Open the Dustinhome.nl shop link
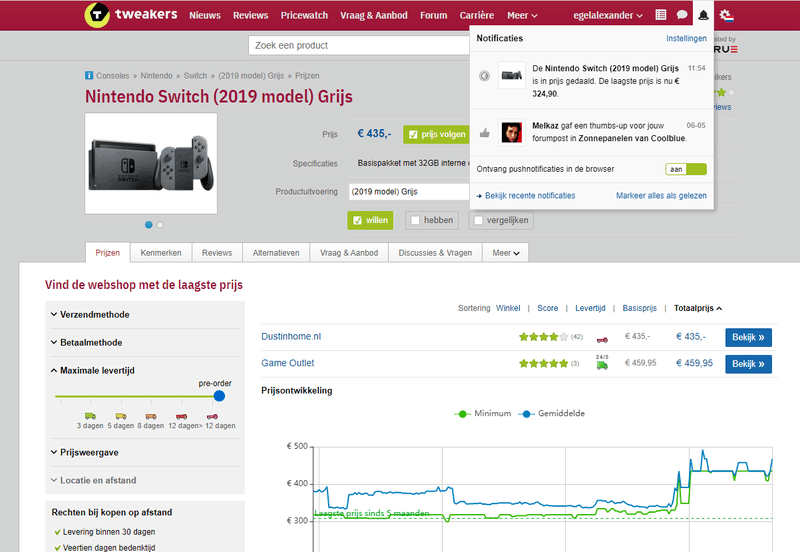The image size is (800, 552). 291,337
